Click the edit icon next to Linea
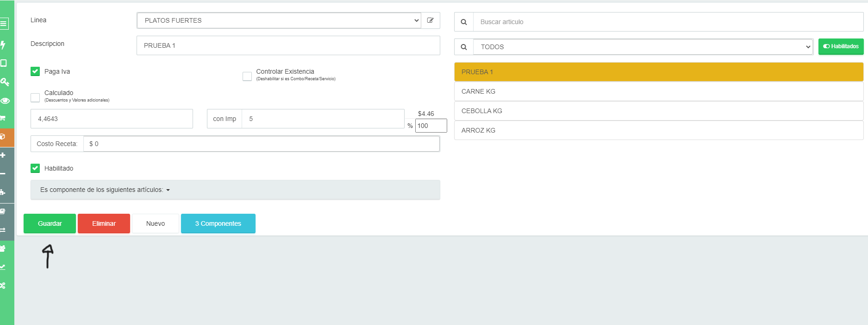This screenshot has height=325, width=868. pyautogui.click(x=430, y=20)
